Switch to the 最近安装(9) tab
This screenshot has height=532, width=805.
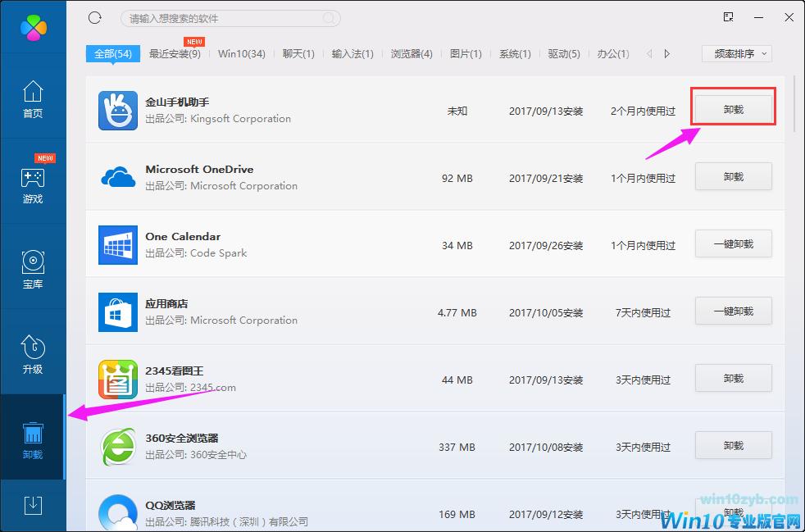pyautogui.click(x=175, y=54)
